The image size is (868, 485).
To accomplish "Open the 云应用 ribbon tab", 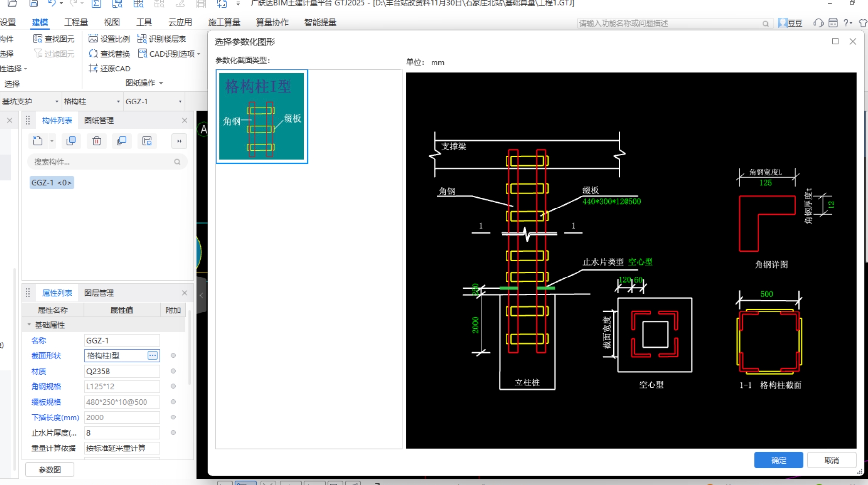I will pos(180,22).
